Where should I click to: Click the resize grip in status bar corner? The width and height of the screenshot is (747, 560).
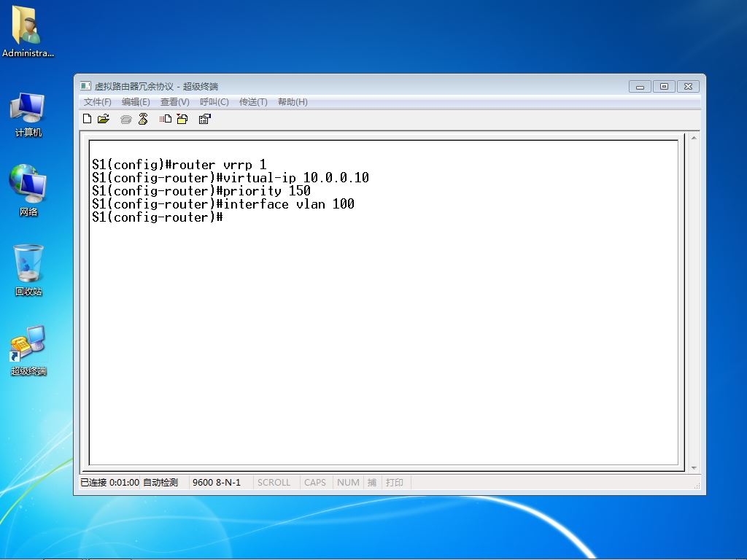(697, 485)
